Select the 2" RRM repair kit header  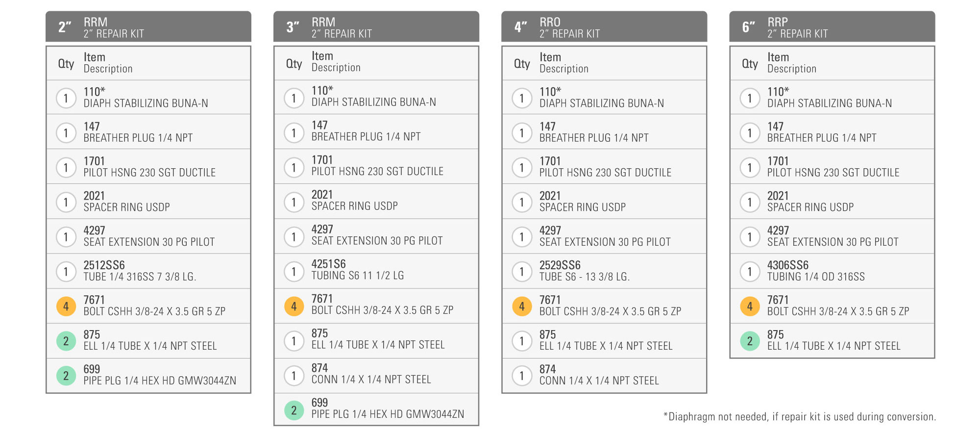(x=148, y=26)
